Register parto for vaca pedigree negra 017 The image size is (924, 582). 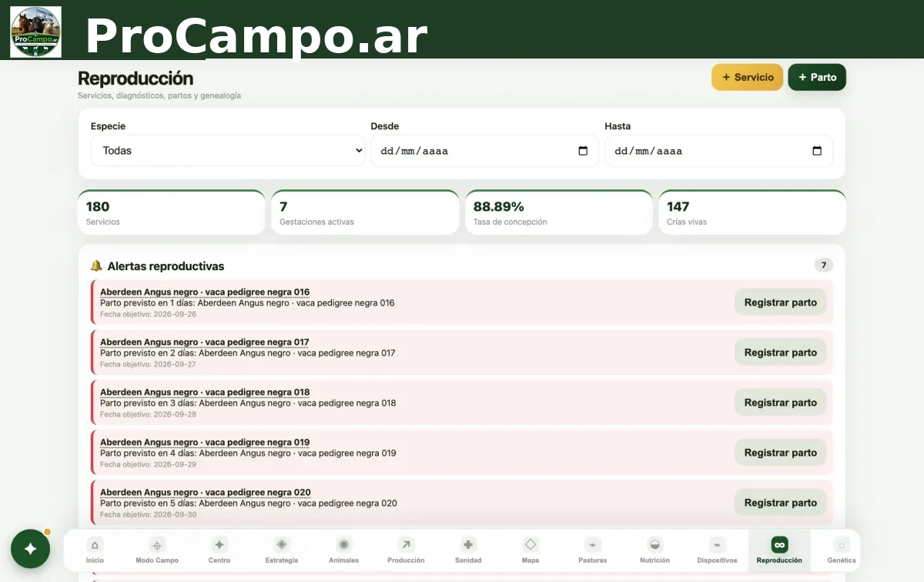click(780, 353)
